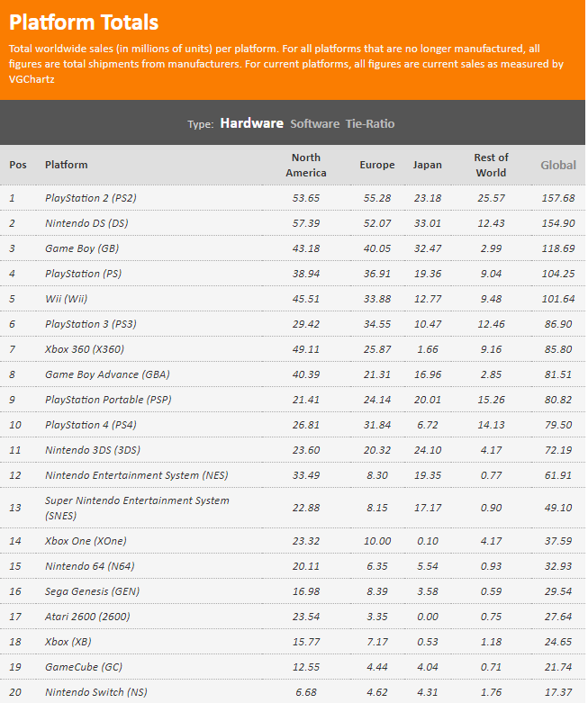This screenshot has height=703, width=588.
Task: Sort by the Rest of World column header
Action: (x=491, y=165)
